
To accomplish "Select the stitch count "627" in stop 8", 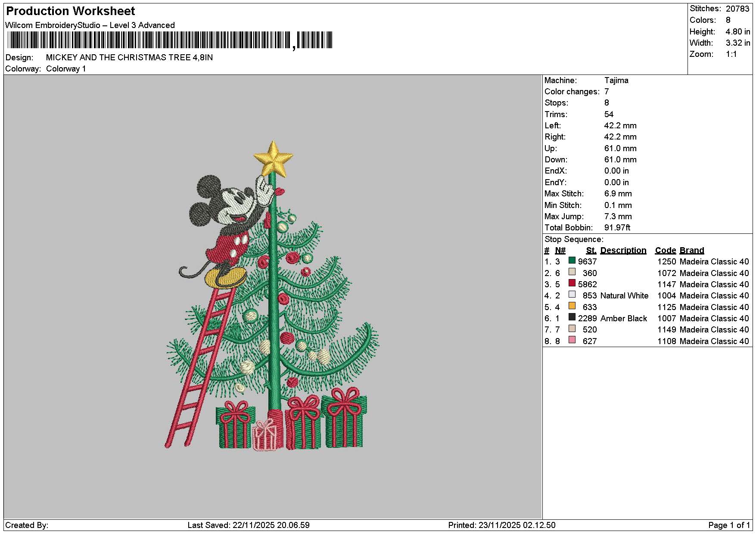I will click(x=590, y=342).
